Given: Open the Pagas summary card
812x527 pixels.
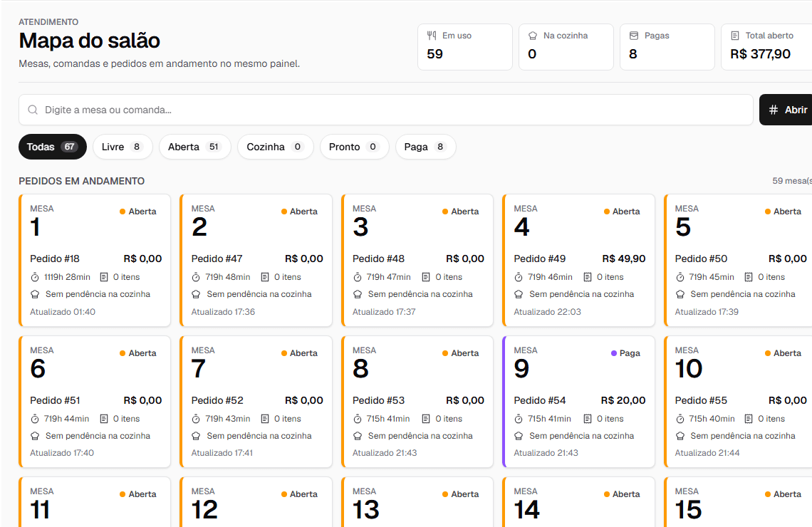Looking at the screenshot, I should point(667,46).
